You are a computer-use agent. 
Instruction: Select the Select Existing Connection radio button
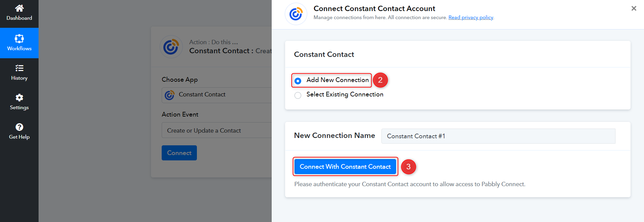[x=298, y=95]
